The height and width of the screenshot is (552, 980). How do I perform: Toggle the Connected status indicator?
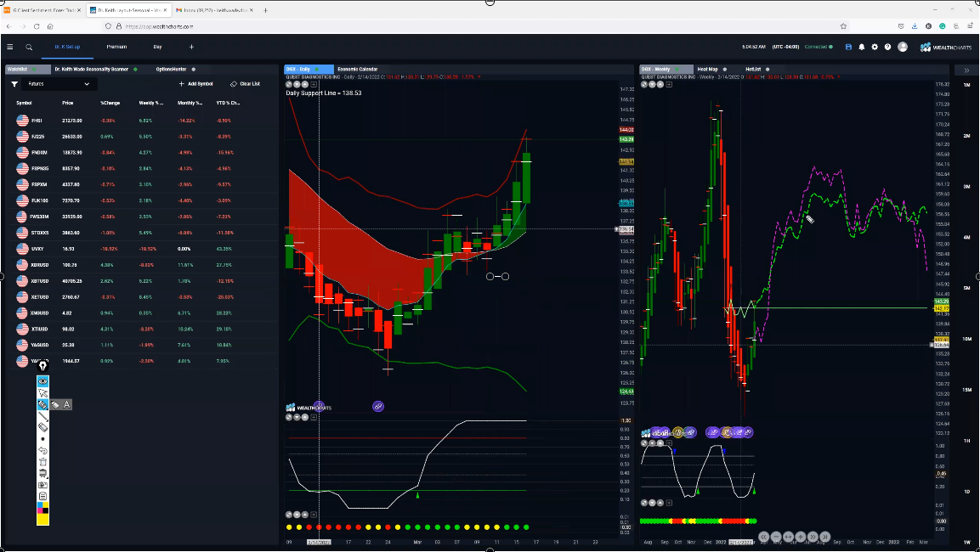pos(830,47)
